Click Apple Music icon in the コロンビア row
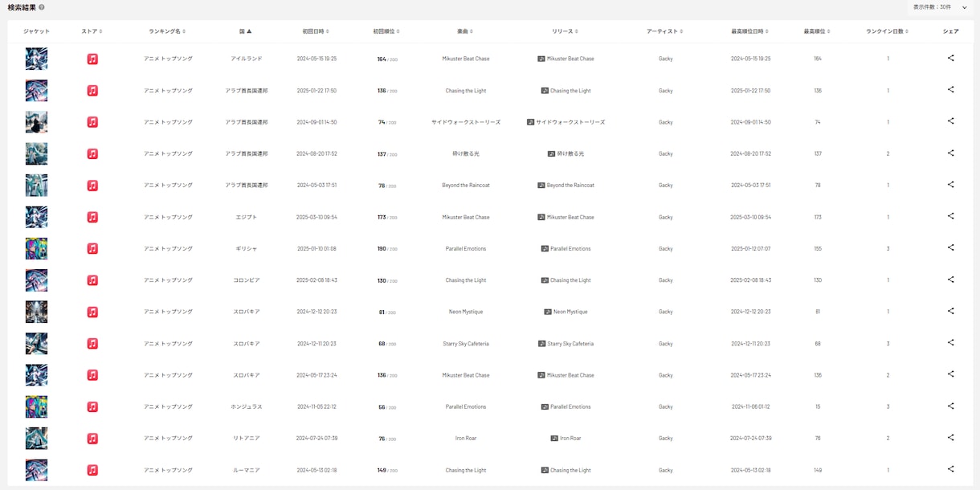The image size is (980, 490). tap(92, 280)
